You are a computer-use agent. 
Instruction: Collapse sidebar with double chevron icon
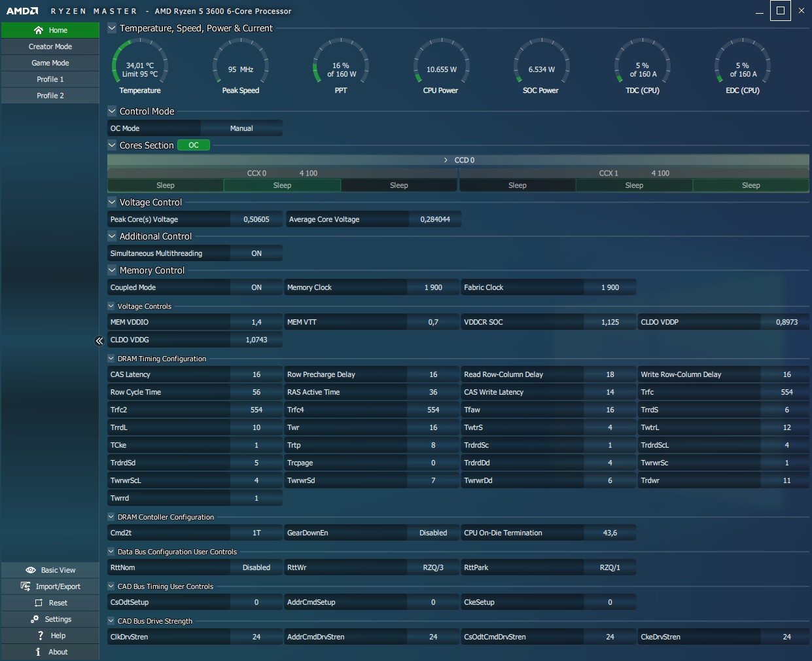(x=99, y=341)
